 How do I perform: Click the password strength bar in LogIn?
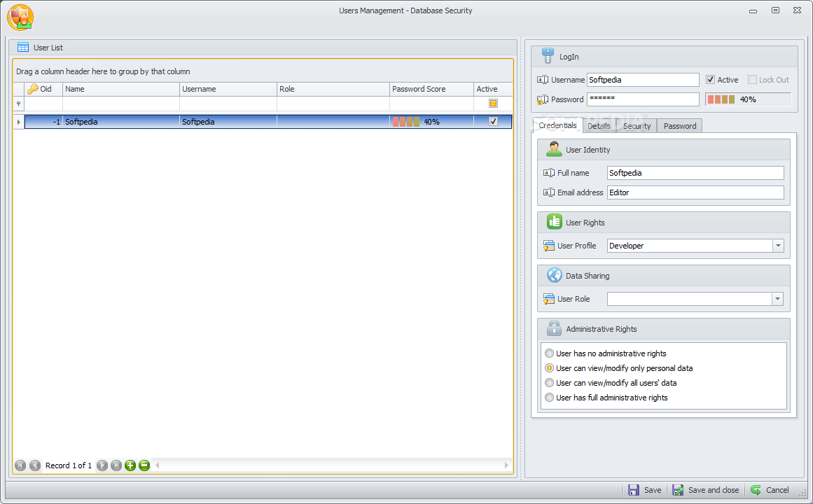pyautogui.click(x=748, y=99)
